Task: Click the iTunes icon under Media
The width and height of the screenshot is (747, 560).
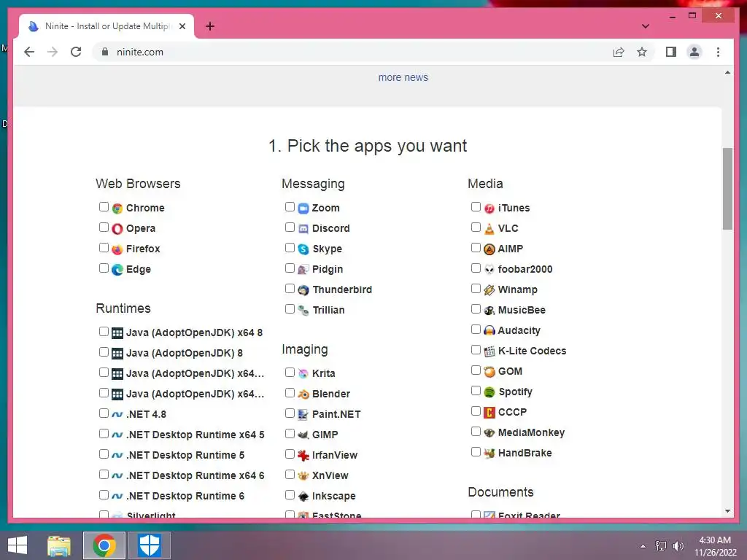Action: pyautogui.click(x=489, y=208)
